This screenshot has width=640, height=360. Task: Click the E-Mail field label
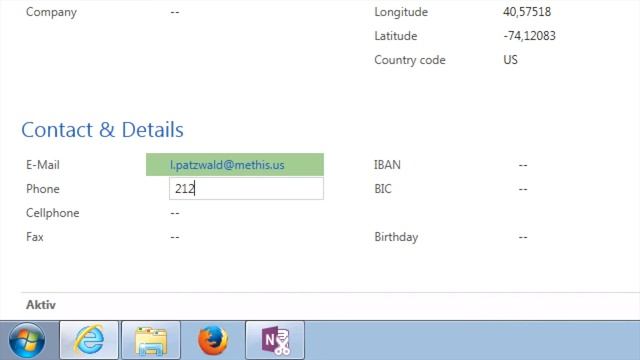click(x=43, y=165)
